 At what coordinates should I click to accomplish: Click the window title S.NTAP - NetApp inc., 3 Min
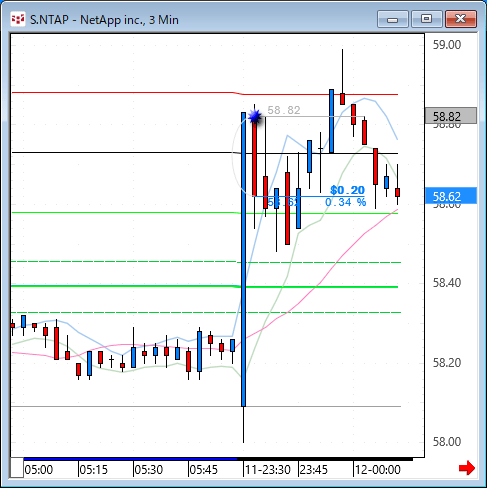104,20
